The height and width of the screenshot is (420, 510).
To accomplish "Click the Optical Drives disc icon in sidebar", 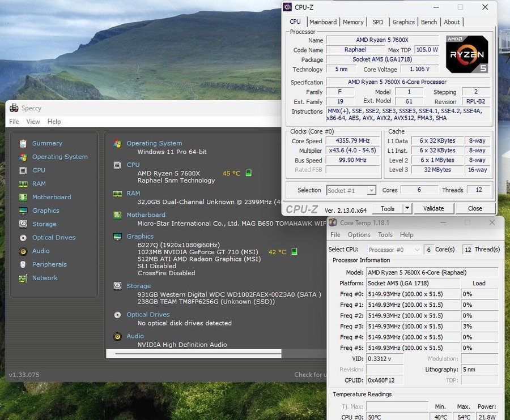I will (x=23, y=238).
